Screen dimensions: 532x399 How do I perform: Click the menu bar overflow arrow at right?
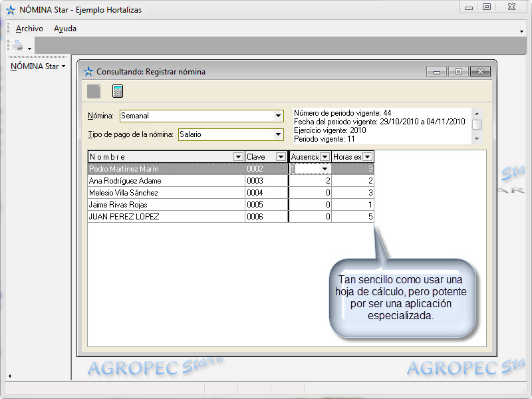521,31
